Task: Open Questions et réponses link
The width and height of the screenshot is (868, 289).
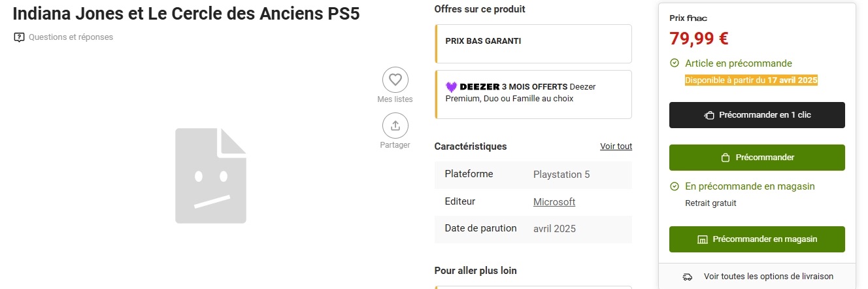Action: [x=71, y=37]
